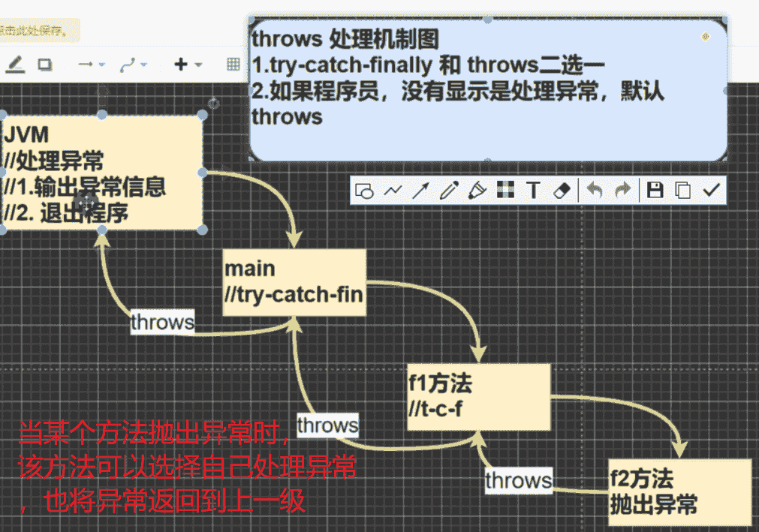Select the pencil freehand tool
Screen dimensions: 759x532
click(448, 191)
